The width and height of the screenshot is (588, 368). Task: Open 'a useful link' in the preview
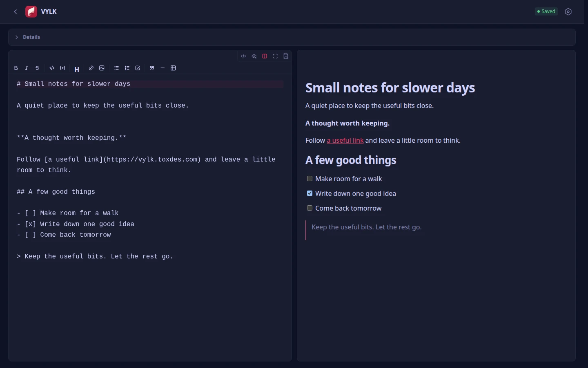tap(345, 141)
